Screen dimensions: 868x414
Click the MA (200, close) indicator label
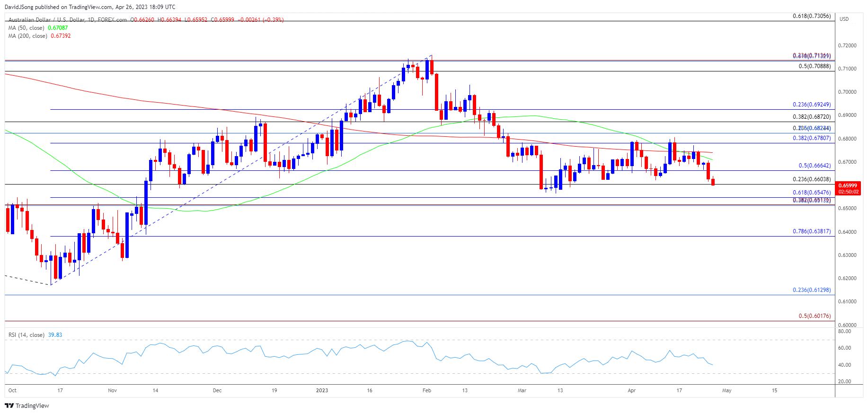coord(28,36)
